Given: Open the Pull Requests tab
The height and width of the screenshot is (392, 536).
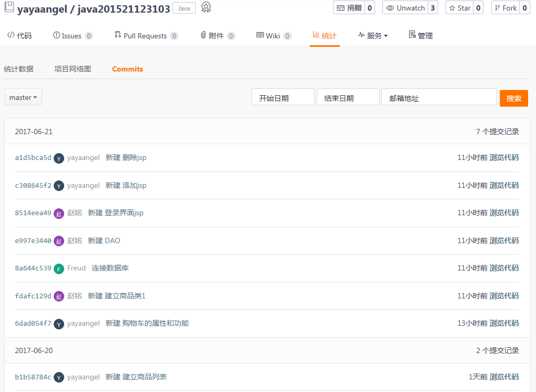Looking at the screenshot, I should (x=146, y=36).
